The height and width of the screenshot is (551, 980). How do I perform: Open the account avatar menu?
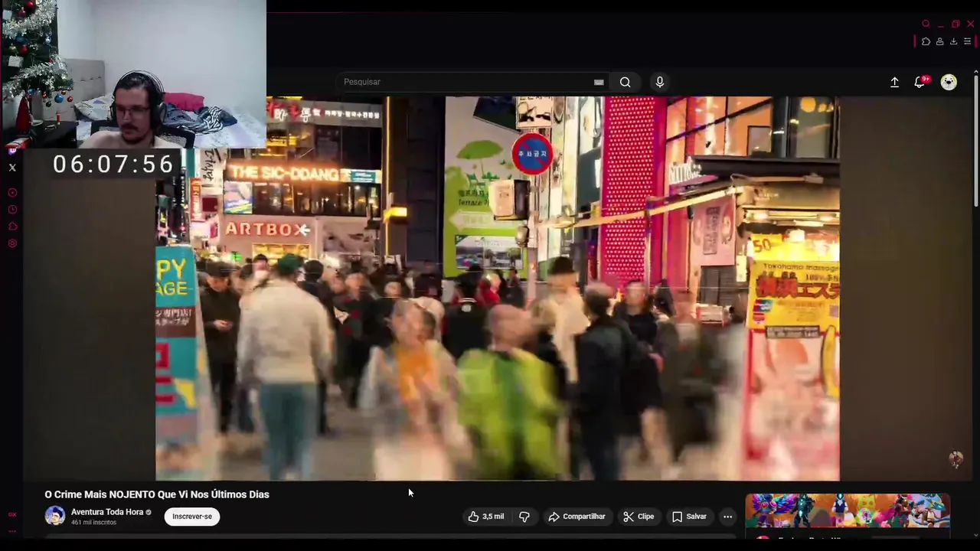(949, 82)
